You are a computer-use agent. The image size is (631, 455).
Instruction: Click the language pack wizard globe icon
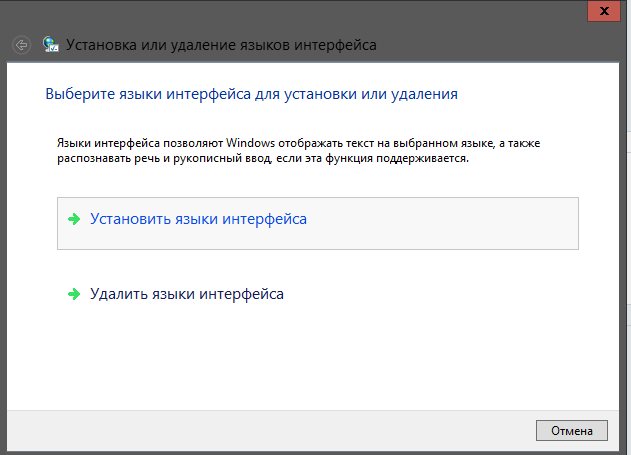(50, 45)
